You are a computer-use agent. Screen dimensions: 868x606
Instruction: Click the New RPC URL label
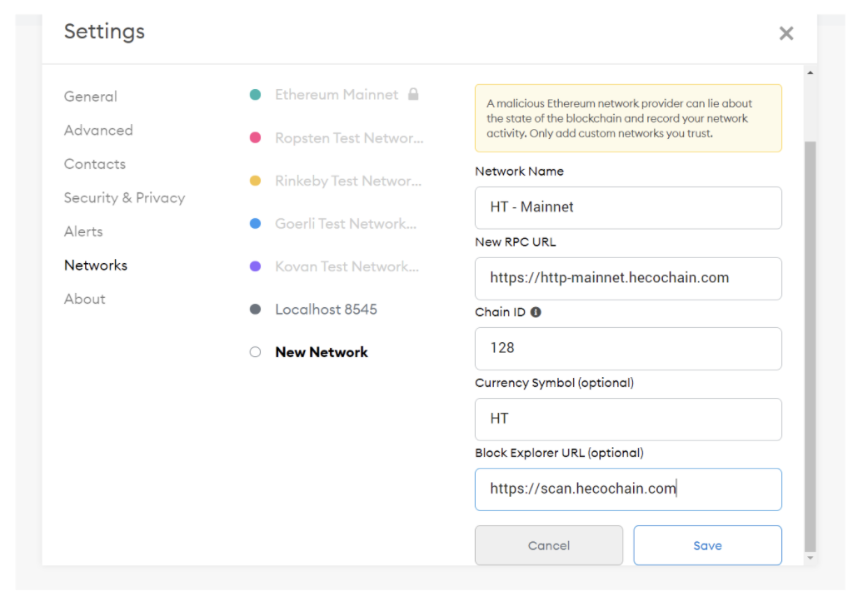pyautogui.click(x=516, y=242)
